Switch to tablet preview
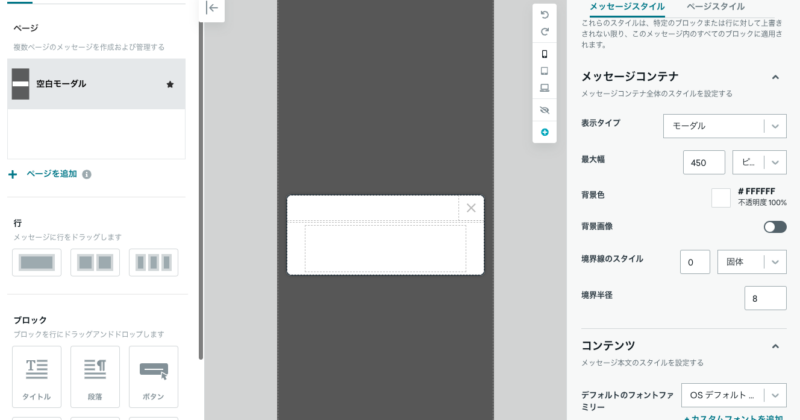 click(x=544, y=71)
